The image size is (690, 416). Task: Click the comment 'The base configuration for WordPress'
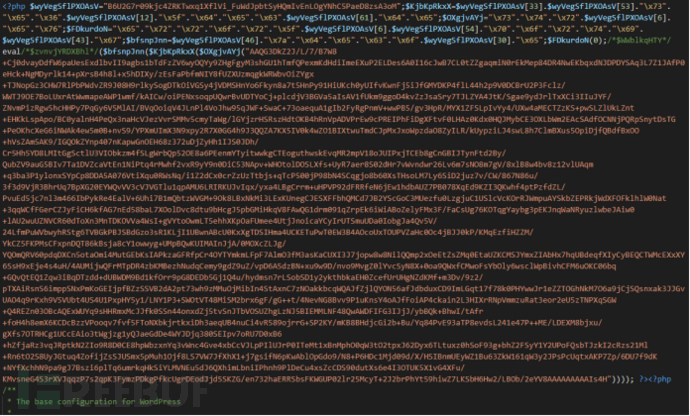[x=99, y=401]
